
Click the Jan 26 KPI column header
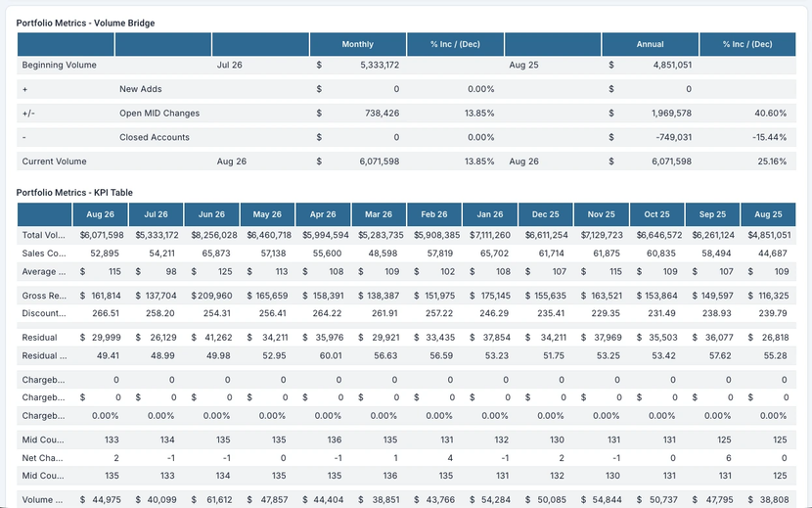point(490,214)
